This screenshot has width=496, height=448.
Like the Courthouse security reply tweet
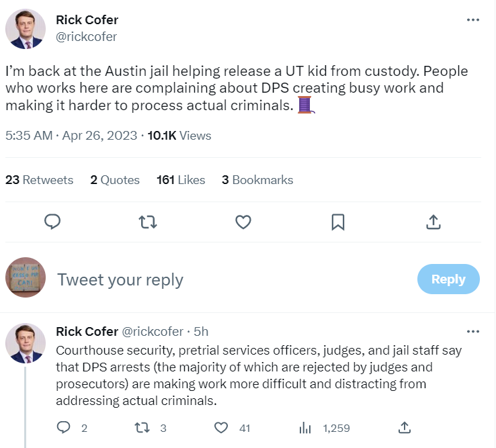(221, 427)
